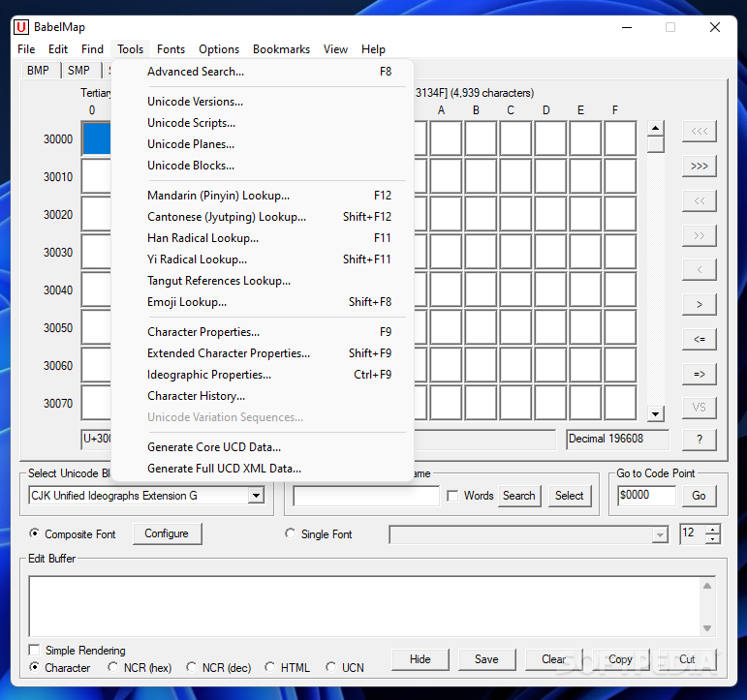
Task: Choose Unicode Scripts menu entry
Action: click(262, 123)
